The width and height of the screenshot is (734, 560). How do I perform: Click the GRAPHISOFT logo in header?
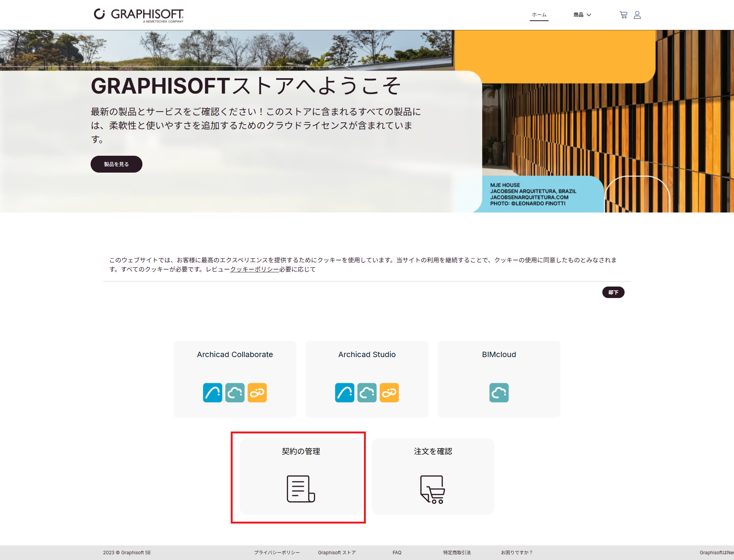coord(139,15)
